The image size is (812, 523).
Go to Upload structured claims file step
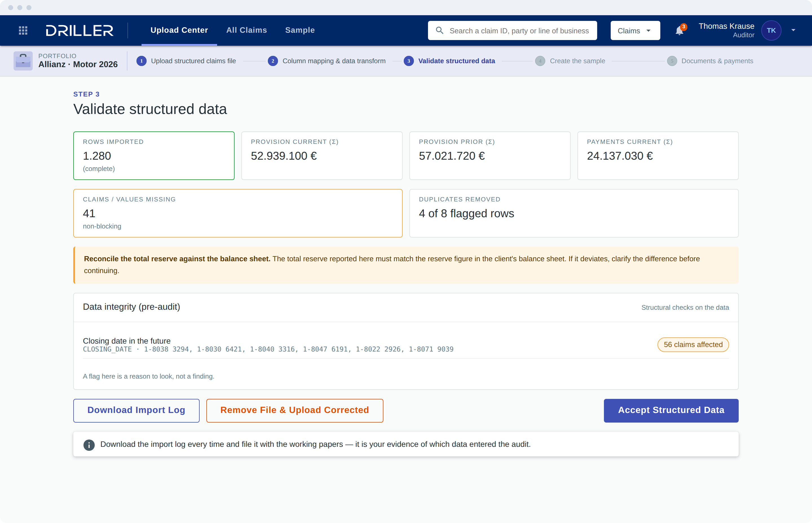click(x=193, y=61)
